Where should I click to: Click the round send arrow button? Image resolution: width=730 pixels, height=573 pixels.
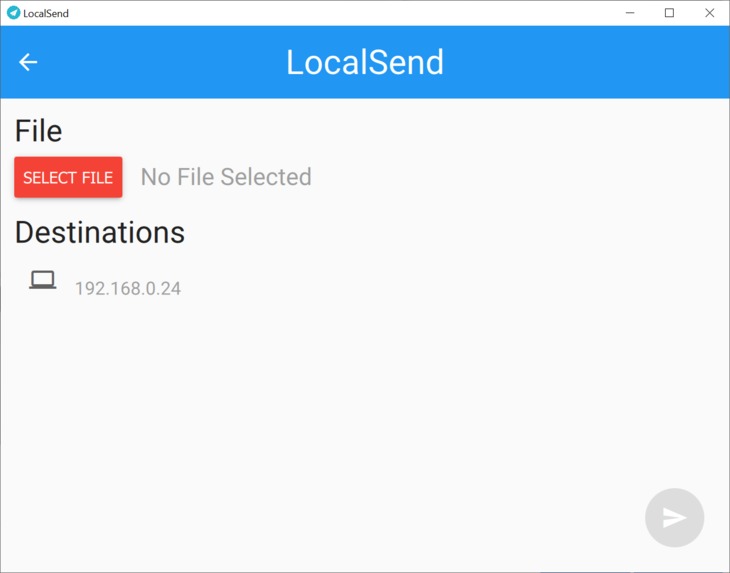click(674, 518)
